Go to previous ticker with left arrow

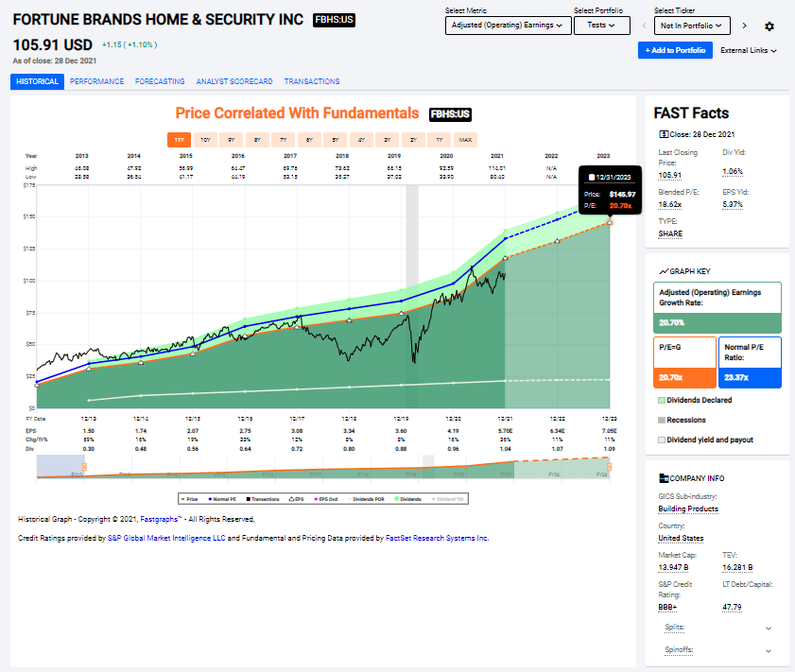point(644,26)
